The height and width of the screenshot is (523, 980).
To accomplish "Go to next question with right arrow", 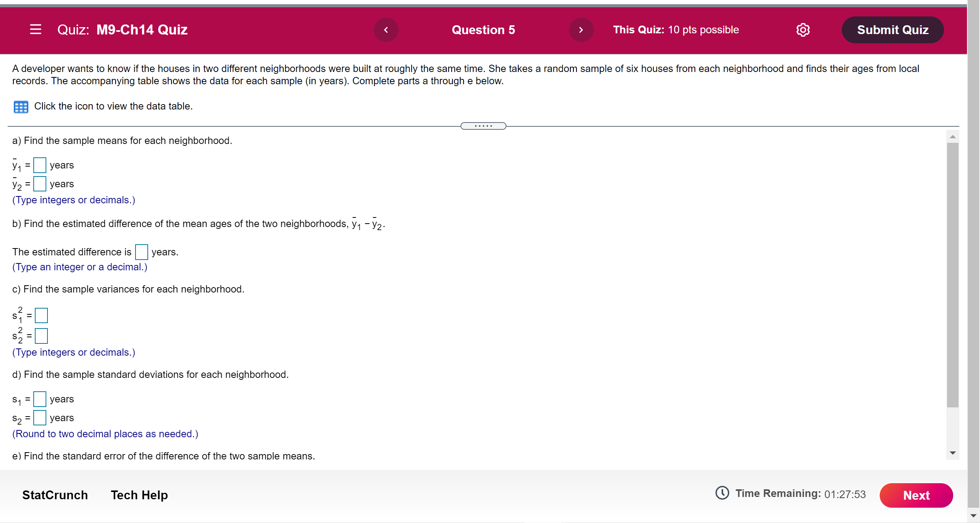I will coord(581,29).
